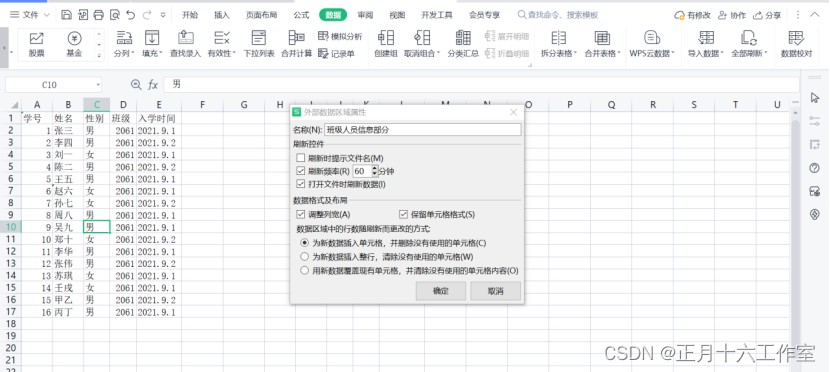Expand the 导入数据 import data dropdown
This screenshot has height=372, width=830.
pyautogui.click(x=723, y=53)
